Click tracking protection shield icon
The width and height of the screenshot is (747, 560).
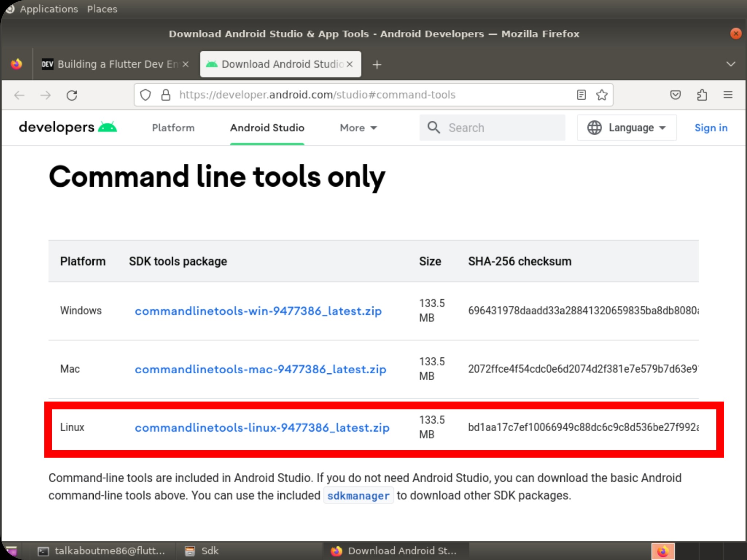click(145, 95)
